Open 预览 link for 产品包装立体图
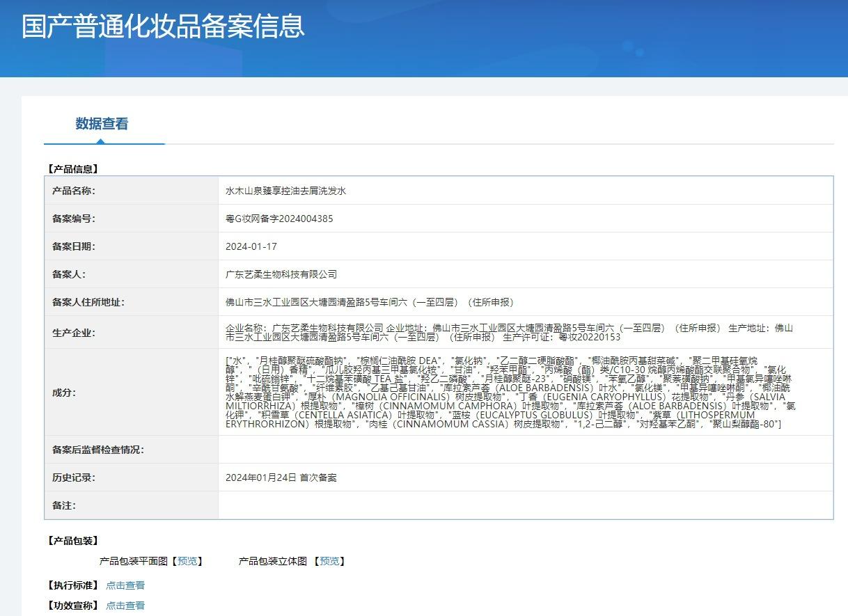 pos(329,561)
